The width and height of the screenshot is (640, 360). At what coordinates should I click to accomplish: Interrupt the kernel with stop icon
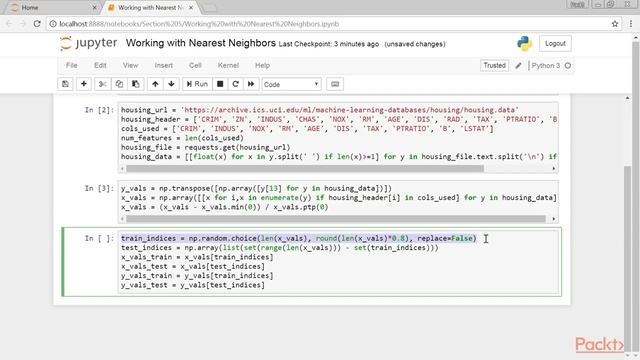(220, 84)
